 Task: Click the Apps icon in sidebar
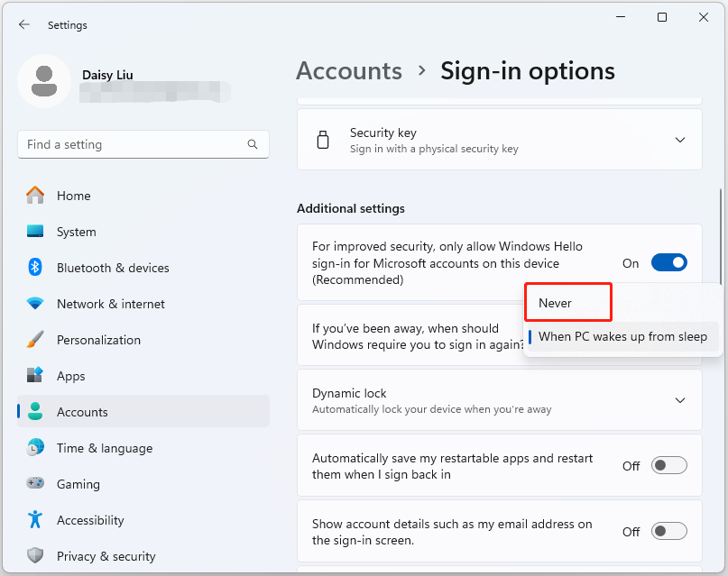35,375
